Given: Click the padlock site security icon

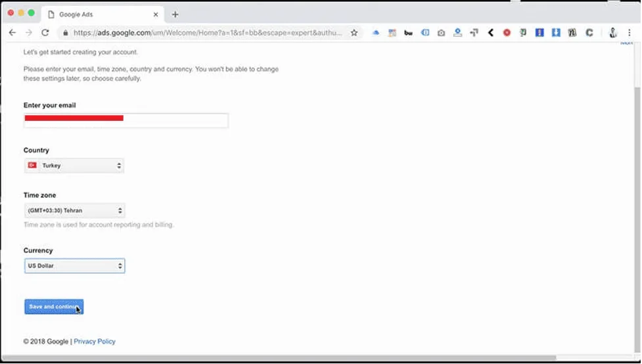Looking at the screenshot, I should click(65, 33).
